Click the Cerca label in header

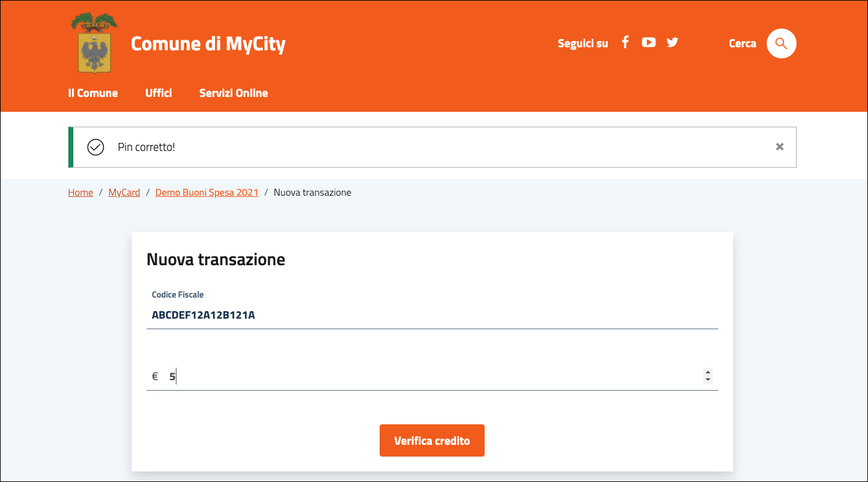[742, 43]
